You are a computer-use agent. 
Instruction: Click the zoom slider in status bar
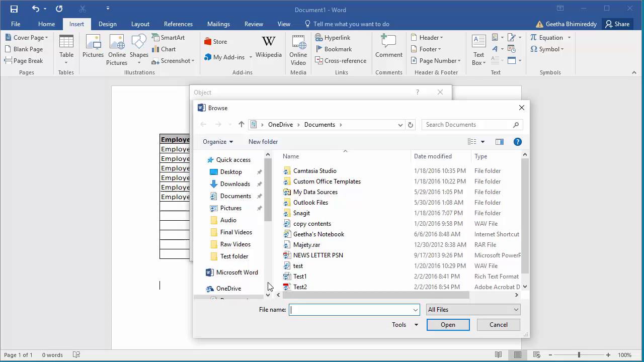pos(579,355)
